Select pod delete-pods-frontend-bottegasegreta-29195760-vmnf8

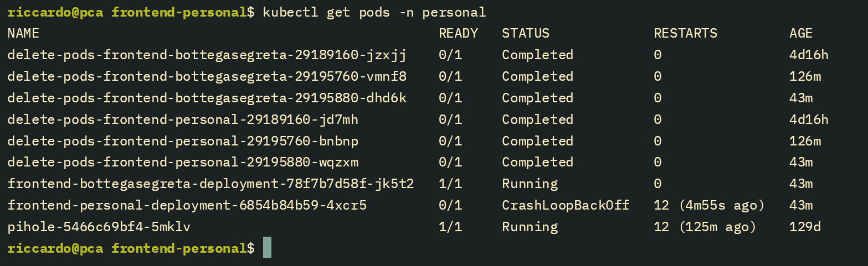coord(207,76)
